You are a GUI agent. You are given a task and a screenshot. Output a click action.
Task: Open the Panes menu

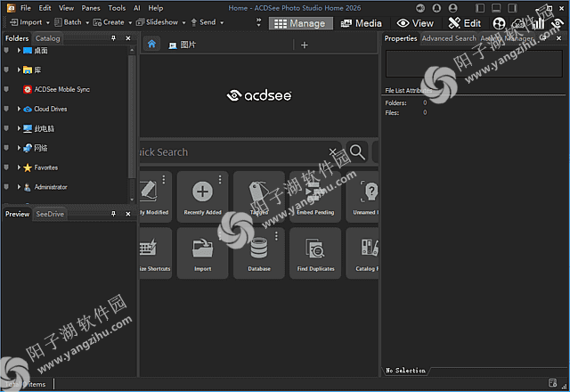point(91,8)
